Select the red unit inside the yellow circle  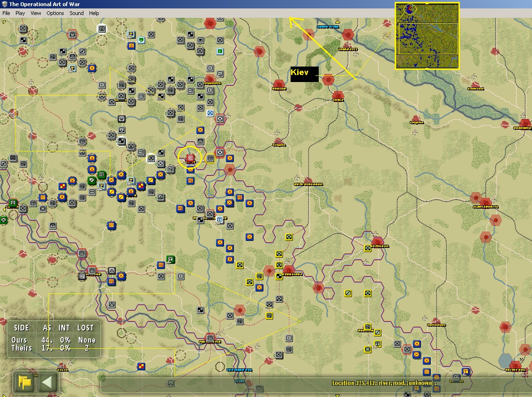190,158
